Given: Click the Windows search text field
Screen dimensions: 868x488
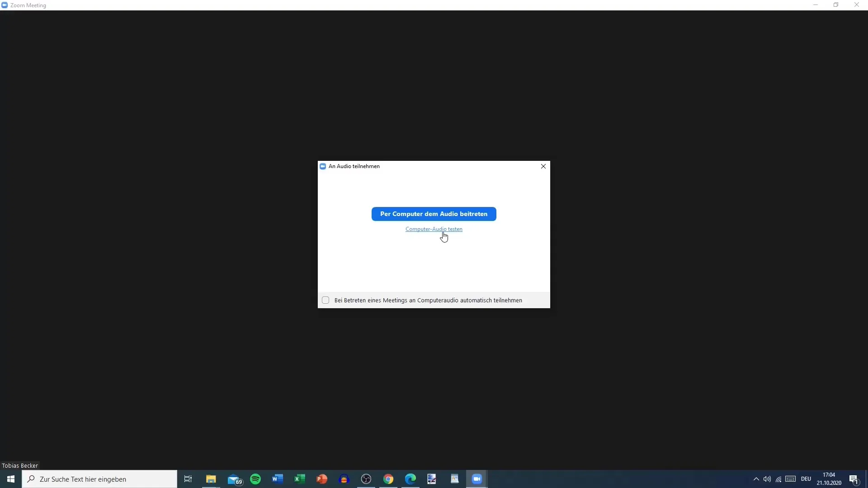Looking at the screenshot, I should click(99, 479).
